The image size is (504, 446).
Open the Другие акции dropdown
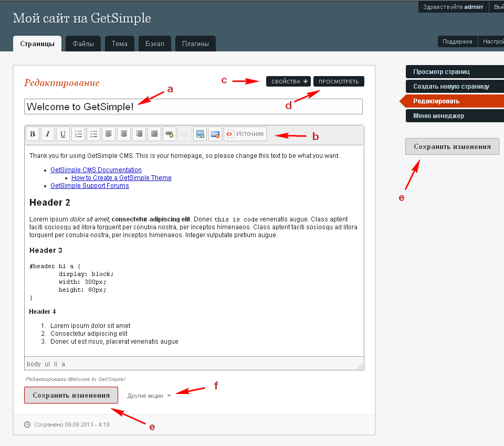pos(149,396)
